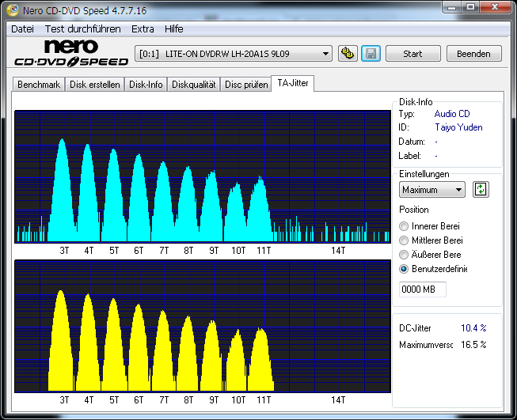Switch to the Disk erstellen tab
The height and width of the screenshot is (420, 517).
point(95,85)
